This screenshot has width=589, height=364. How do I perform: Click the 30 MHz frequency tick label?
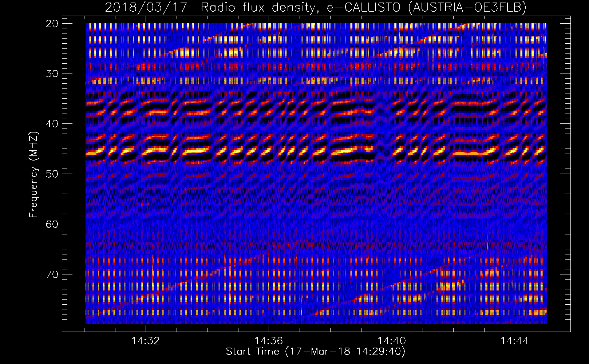[x=52, y=74]
